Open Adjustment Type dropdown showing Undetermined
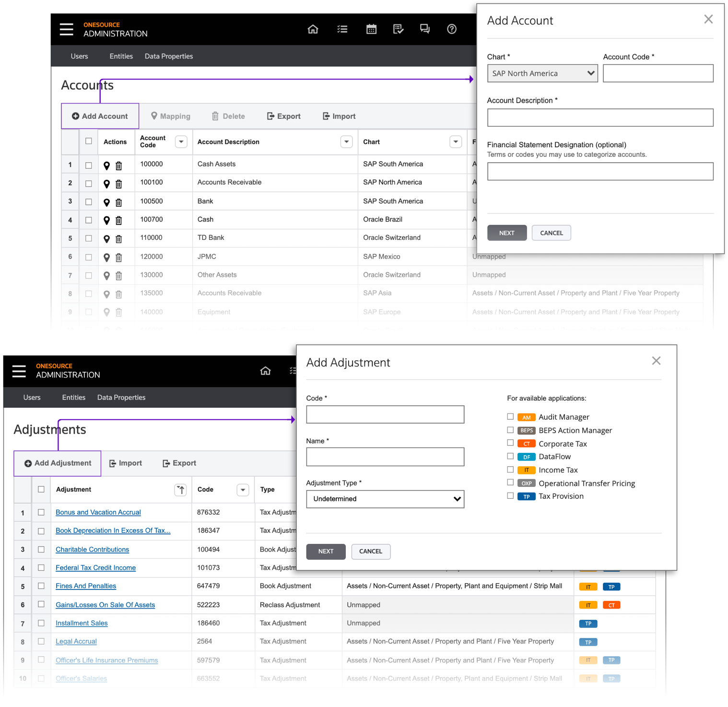This screenshot has height=707, width=728. click(385, 499)
